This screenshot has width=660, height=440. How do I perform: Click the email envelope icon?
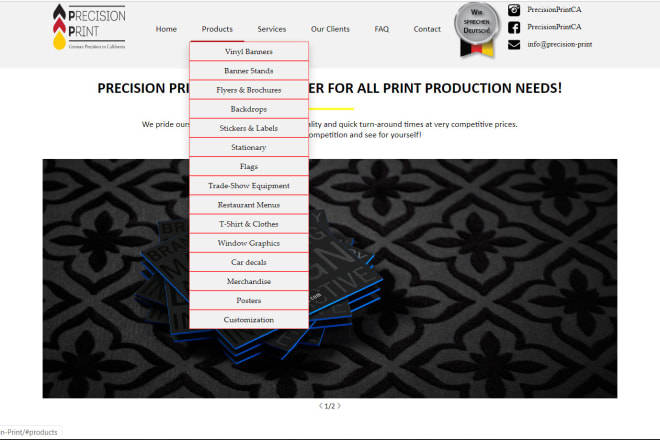[x=514, y=45]
